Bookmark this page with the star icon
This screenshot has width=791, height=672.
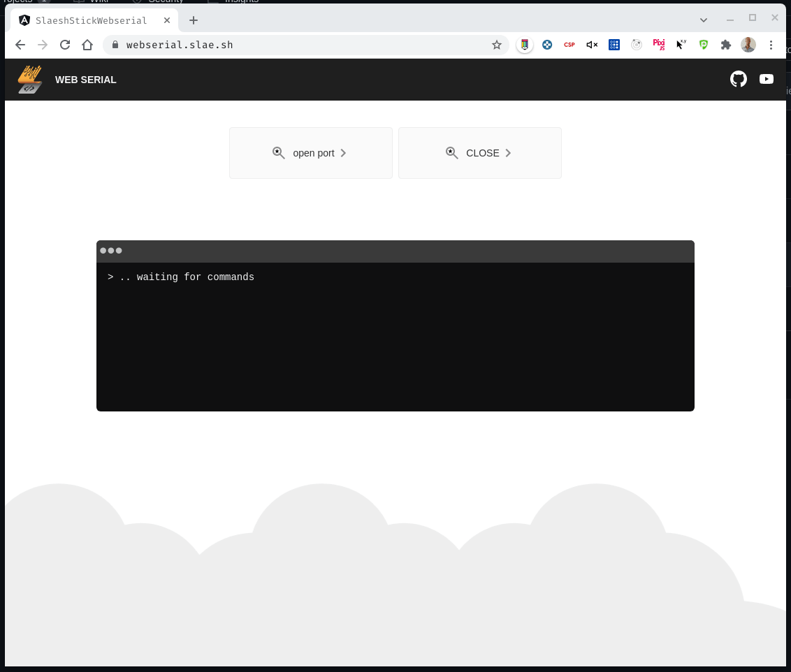(x=497, y=45)
